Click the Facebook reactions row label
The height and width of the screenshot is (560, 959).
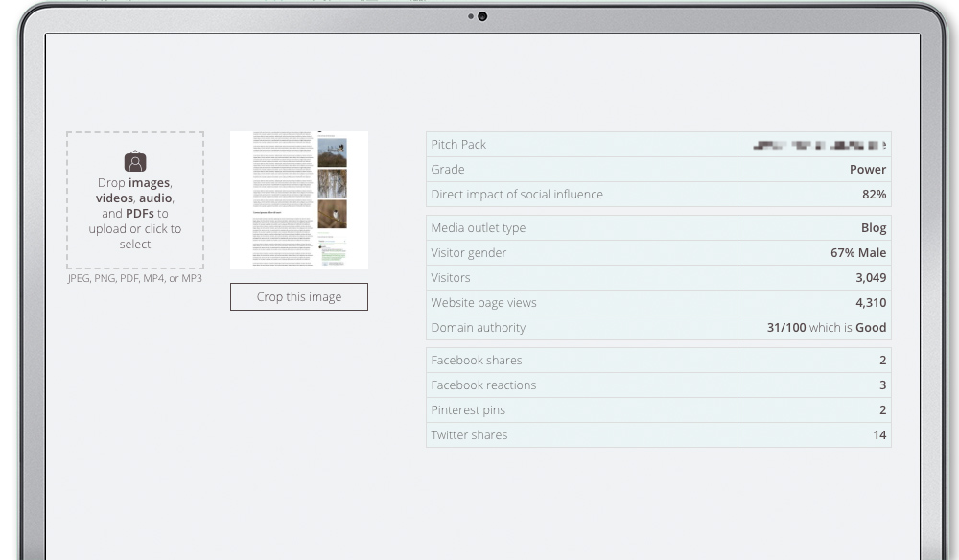point(483,385)
